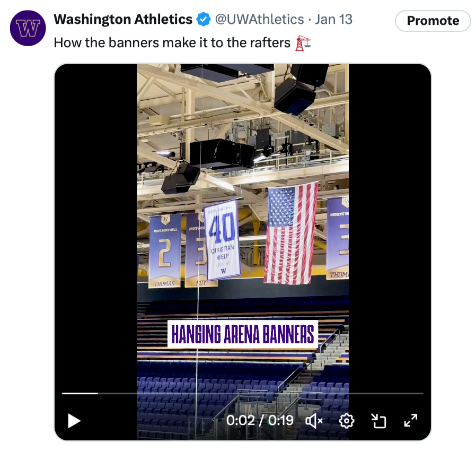Click the Christian Welp 40 banner
Image resolution: width=476 pixels, height=451 pixels.
222,240
